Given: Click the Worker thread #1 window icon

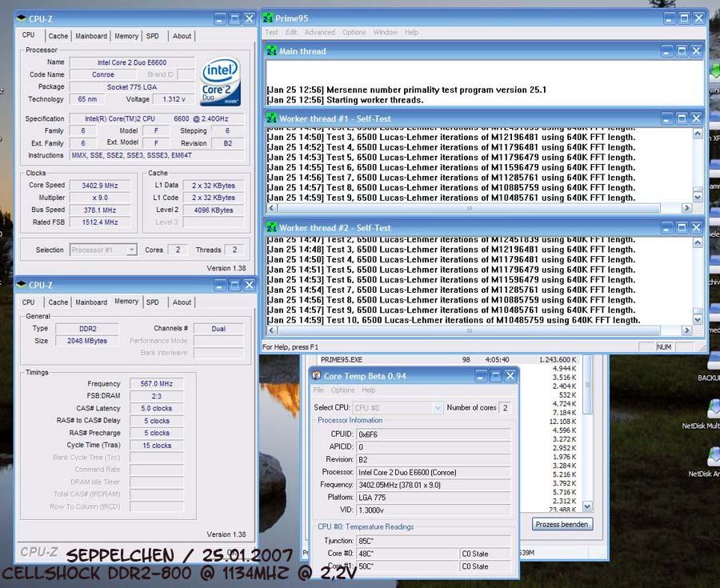Looking at the screenshot, I should pos(271,118).
